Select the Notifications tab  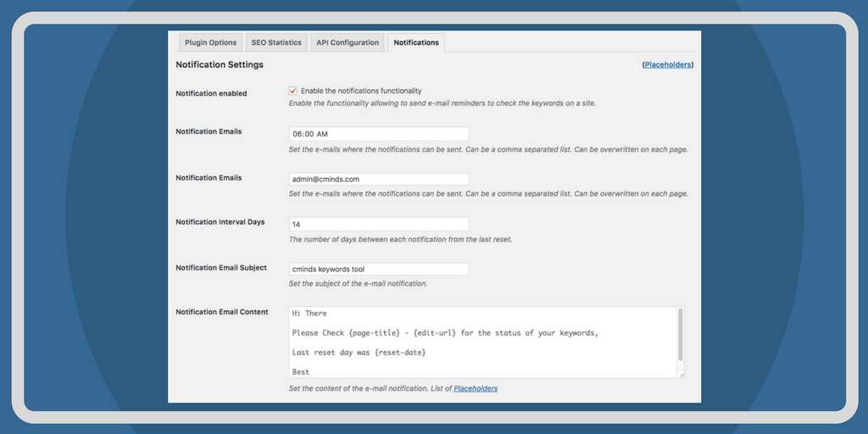(416, 42)
